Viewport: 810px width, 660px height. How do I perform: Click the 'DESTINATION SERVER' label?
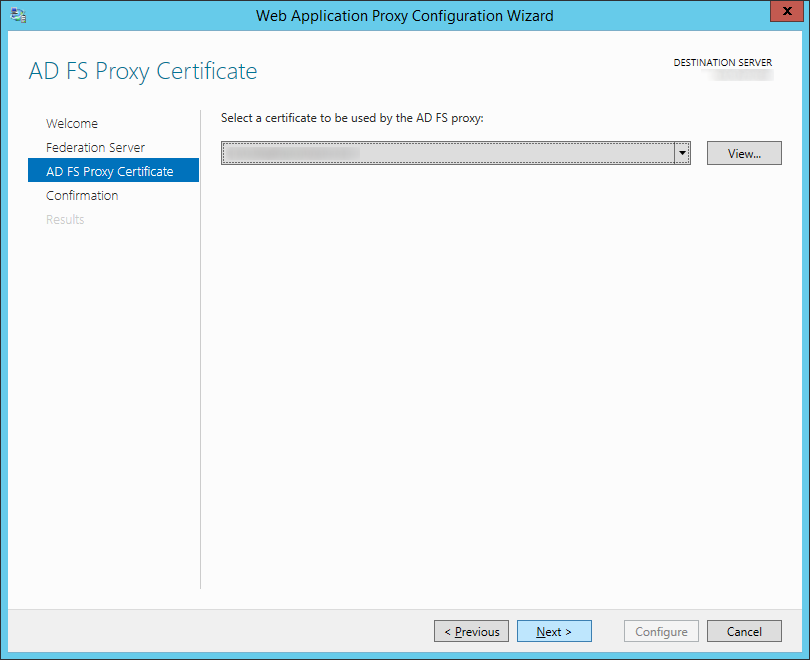(723, 62)
